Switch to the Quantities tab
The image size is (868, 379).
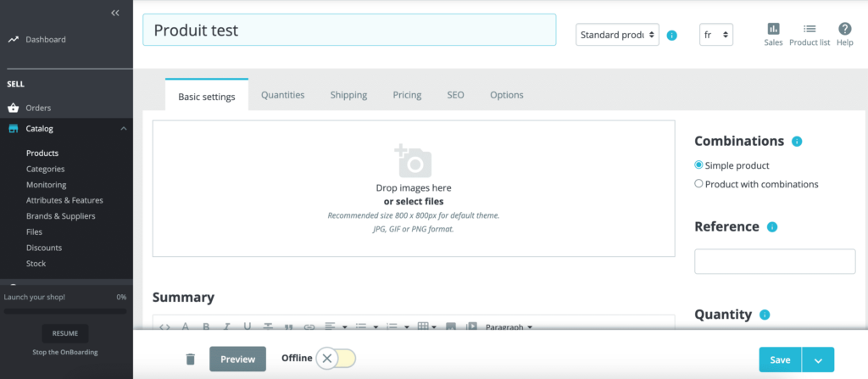point(282,95)
